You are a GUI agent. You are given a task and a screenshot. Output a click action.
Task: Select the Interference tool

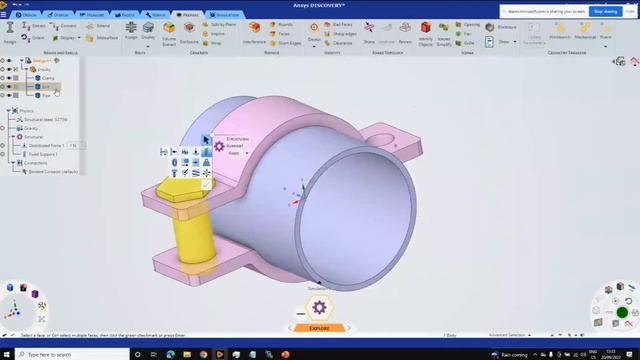[254, 33]
